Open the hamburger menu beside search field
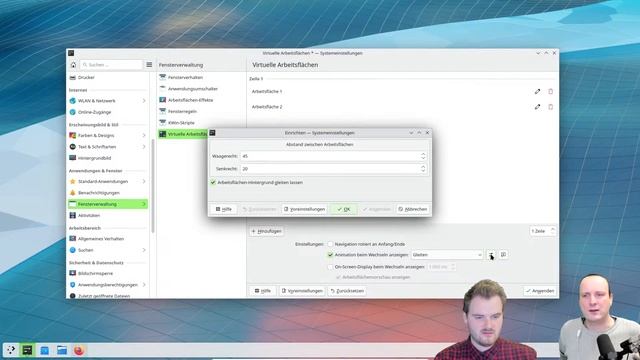The image size is (640, 360). click(x=149, y=65)
